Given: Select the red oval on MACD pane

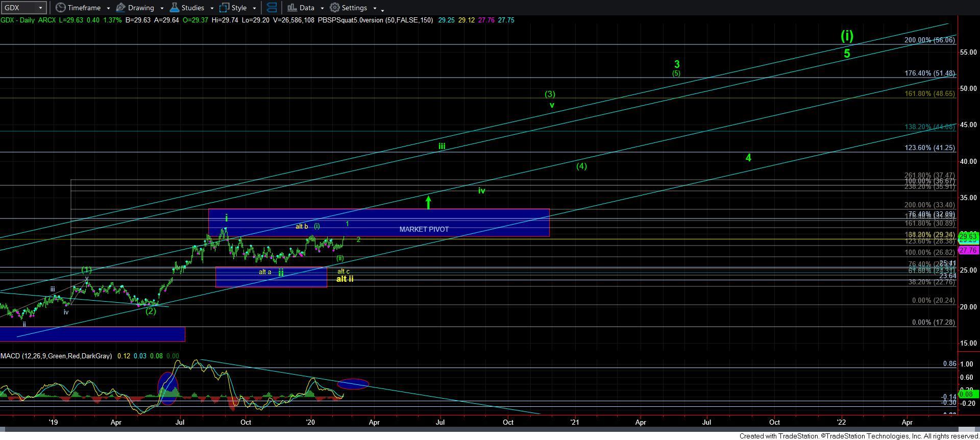Looking at the screenshot, I should point(353,384).
